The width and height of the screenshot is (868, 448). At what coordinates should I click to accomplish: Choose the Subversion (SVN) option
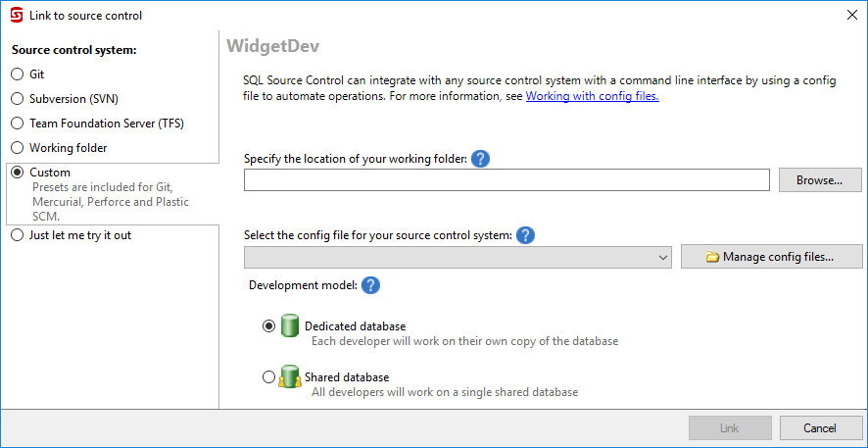17,99
